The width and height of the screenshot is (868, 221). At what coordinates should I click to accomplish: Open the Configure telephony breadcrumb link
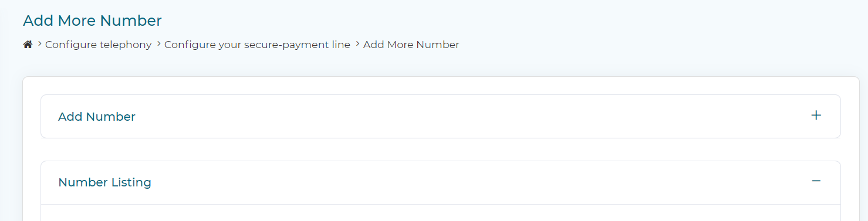click(x=98, y=45)
